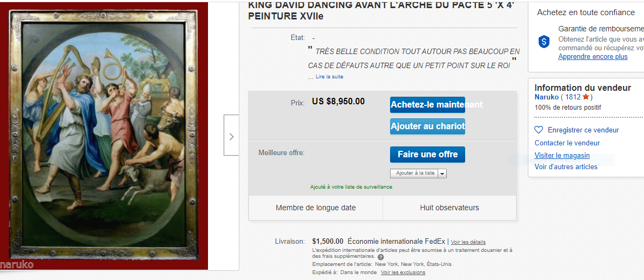Open seller profile link Naruko
Screen dimensions: 644x280
pyautogui.click(x=546, y=97)
